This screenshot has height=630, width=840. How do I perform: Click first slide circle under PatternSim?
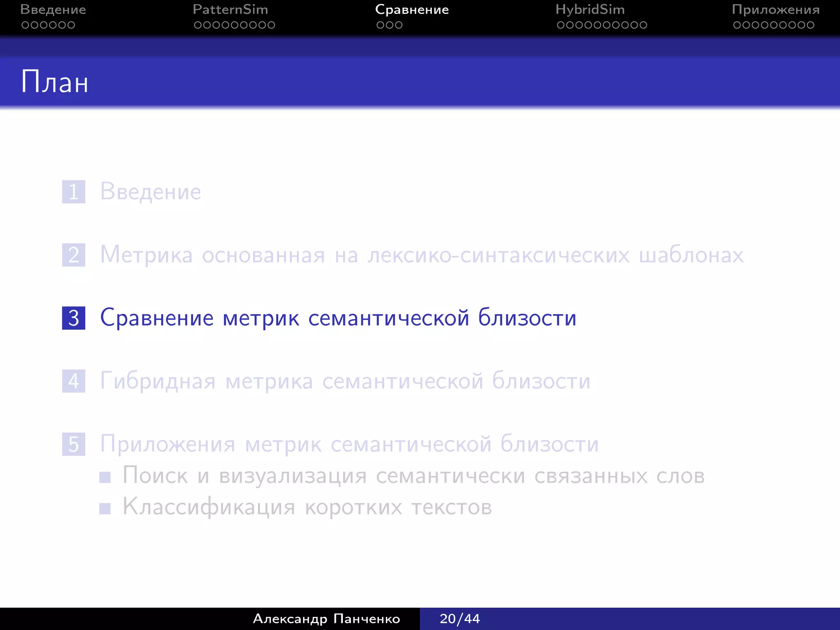198,25
